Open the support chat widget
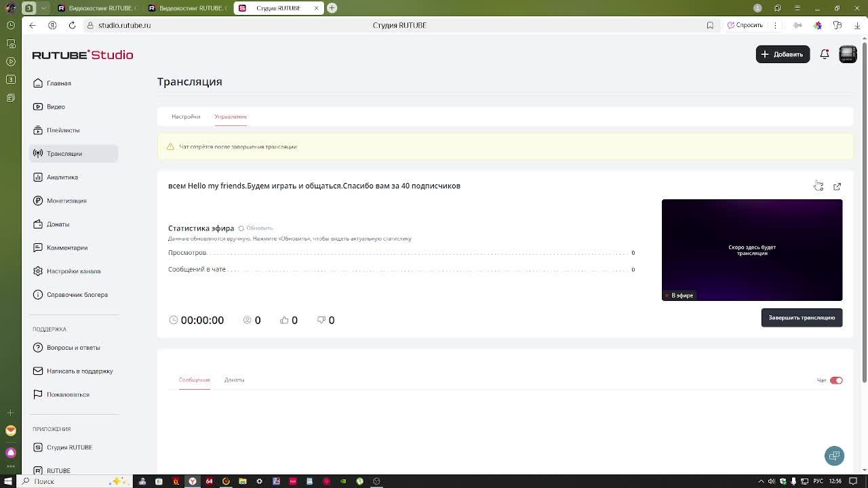The width and height of the screenshot is (868, 488). point(834,455)
